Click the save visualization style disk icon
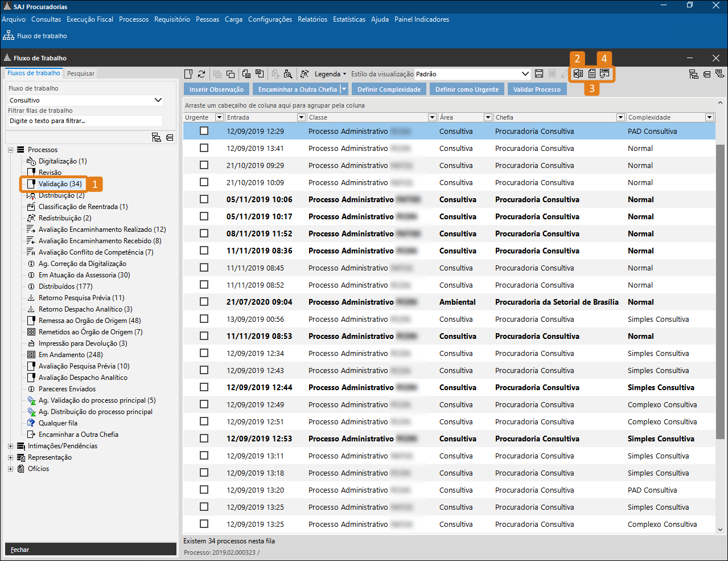 539,74
